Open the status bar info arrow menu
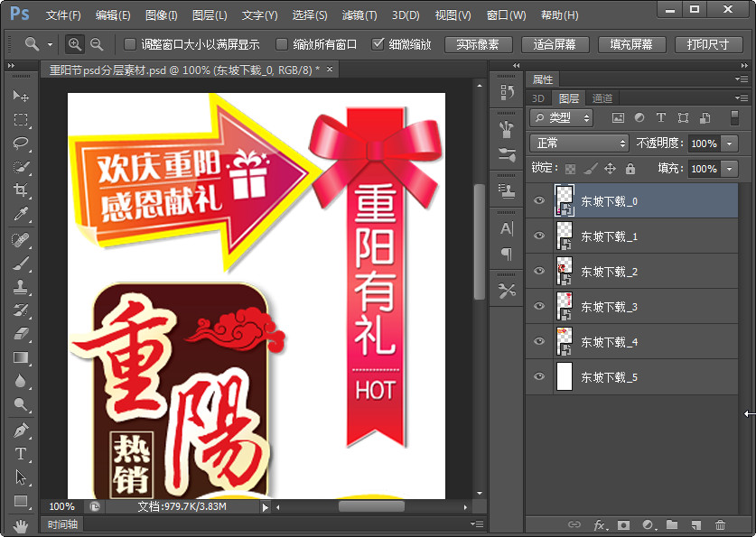 pos(265,506)
